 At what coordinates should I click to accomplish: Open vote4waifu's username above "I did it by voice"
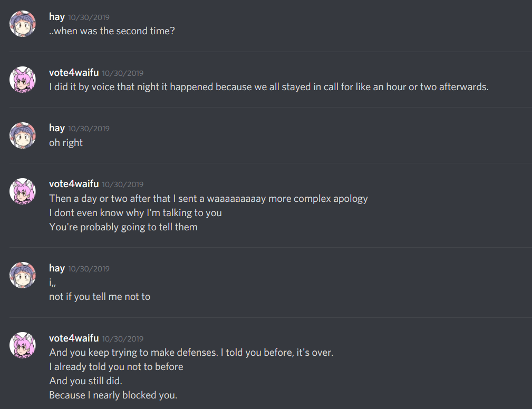(74, 73)
